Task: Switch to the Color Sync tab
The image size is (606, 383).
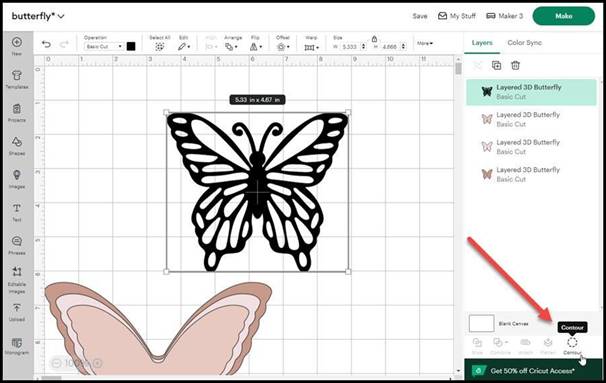Action: 524,43
